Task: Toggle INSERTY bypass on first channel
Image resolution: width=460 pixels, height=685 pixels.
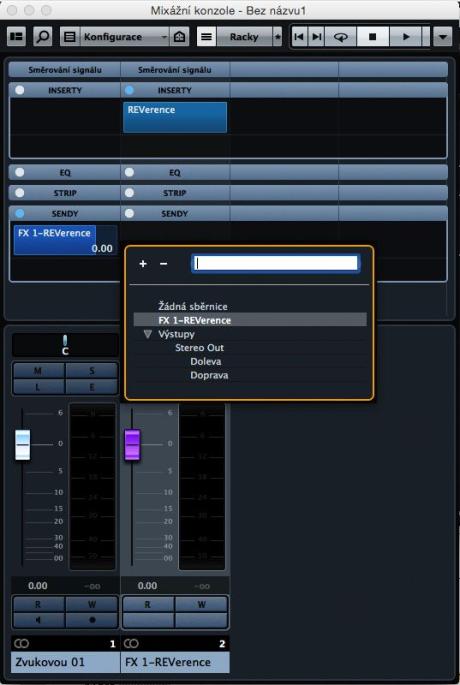Action: (x=20, y=90)
